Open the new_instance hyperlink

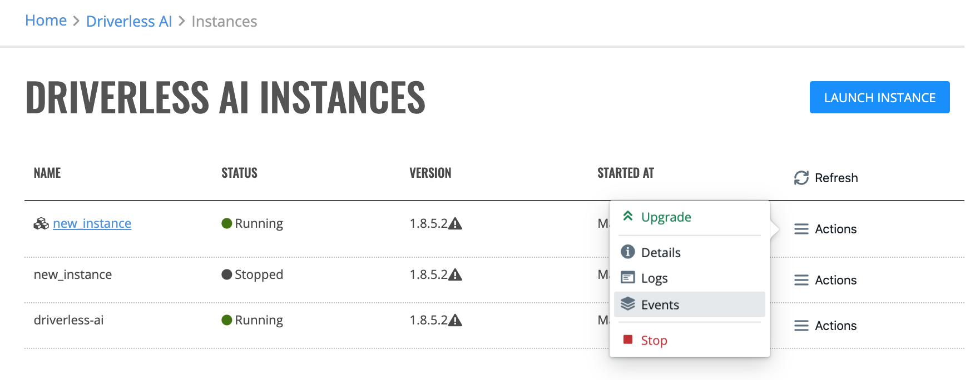tap(92, 223)
